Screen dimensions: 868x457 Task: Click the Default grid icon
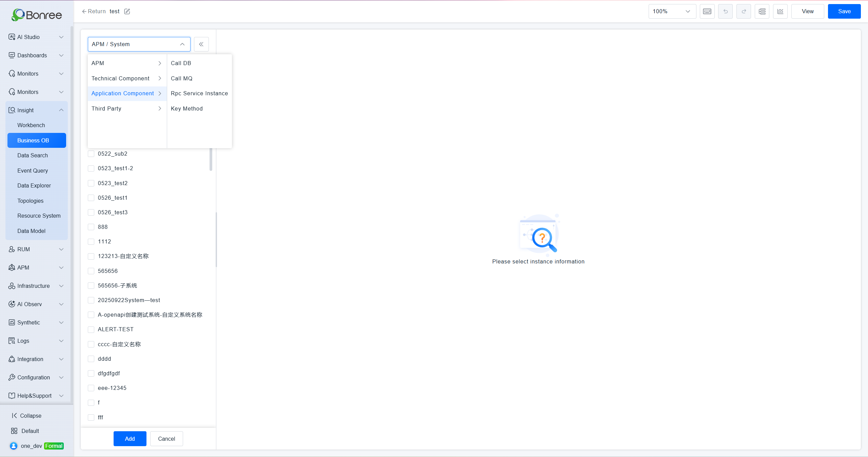pyautogui.click(x=14, y=431)
